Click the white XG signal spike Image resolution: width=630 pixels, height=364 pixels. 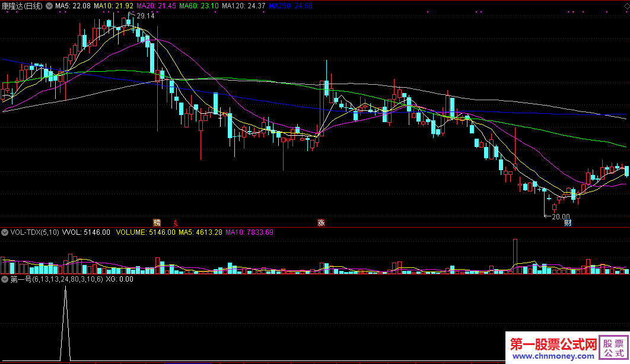coord(65,323)
